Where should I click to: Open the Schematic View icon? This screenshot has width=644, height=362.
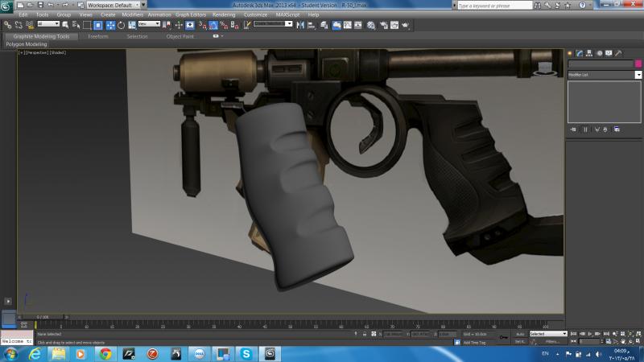358,25
